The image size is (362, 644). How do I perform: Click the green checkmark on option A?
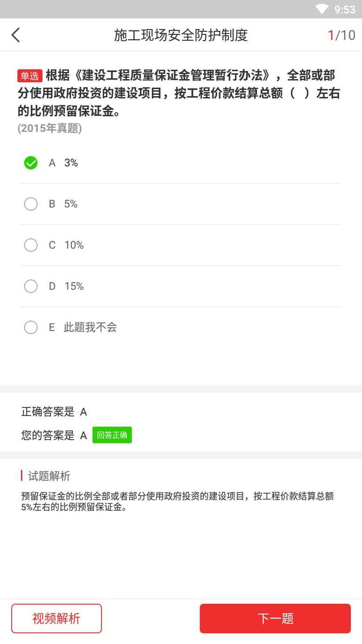click(x=31, y=163)
